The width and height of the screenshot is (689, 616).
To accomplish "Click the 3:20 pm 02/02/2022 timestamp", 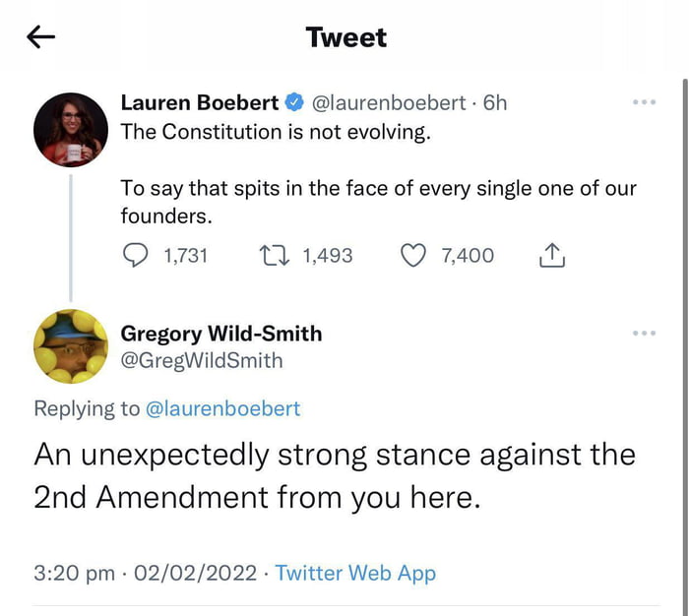I will (x=147, y=573).
